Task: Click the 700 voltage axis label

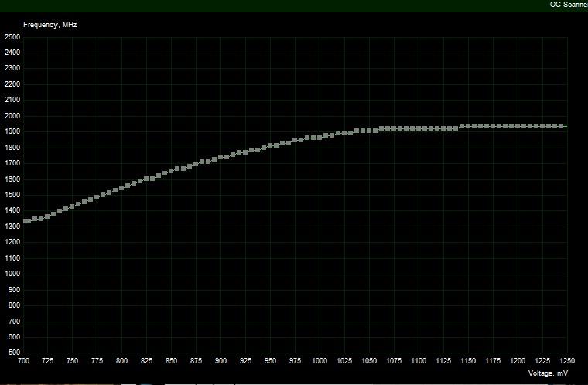Action: 24,360
